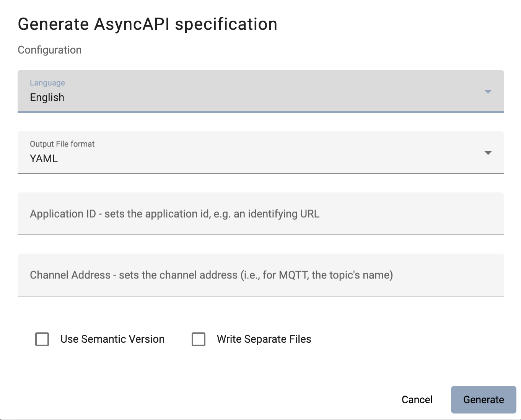This screenshot has height=420, width=521.
Task: Cancel the AsyncAPI generation dialog
Action: pyautogui.click(x=417, y=400)
